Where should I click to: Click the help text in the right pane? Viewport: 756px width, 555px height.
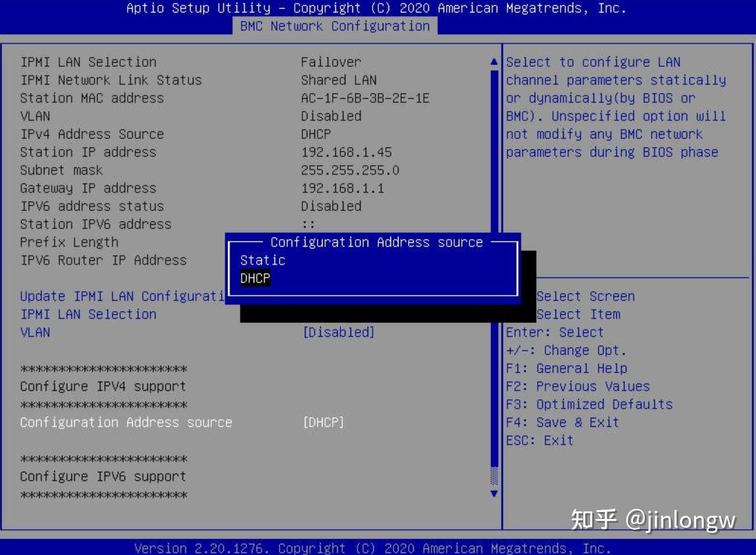(620, 106)
